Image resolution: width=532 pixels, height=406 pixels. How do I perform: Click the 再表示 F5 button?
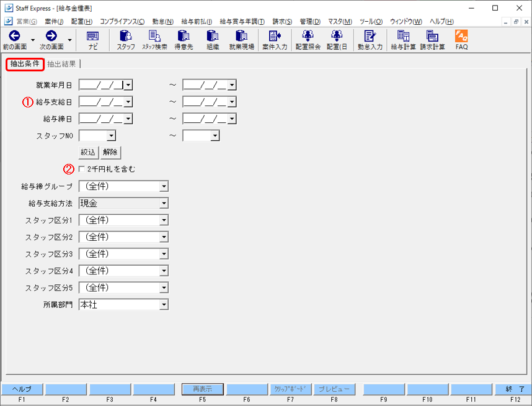click(x=203, y=389)
